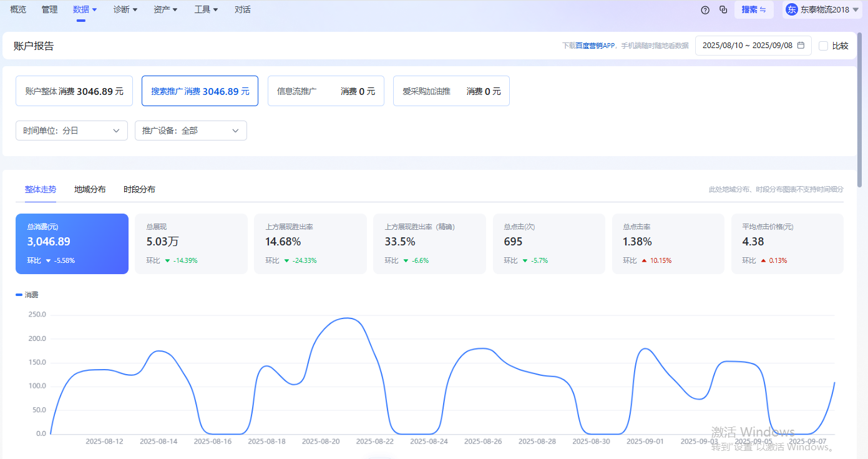The width and height of the screenshot is (868, 459).
Task: Enable the 比较 checkbox
Action: click(823, 46)
